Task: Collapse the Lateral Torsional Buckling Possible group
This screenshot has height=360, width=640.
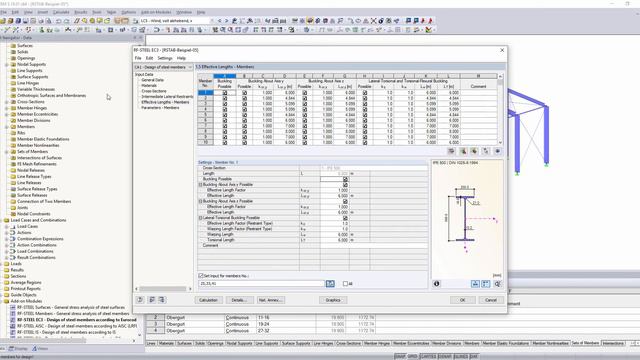Action: click(x=200, y=218)
